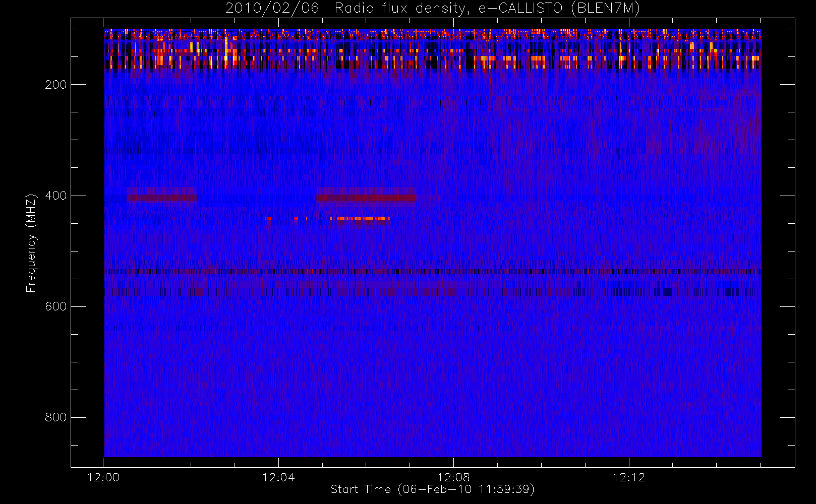Click the '12:12' time tick label

click(629, 477)
